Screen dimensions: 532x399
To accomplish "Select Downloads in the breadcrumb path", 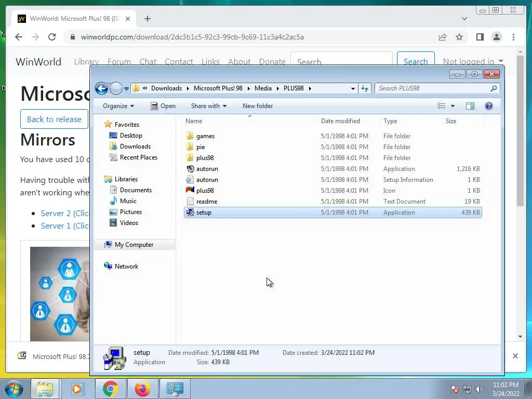I will coord(166,88).
